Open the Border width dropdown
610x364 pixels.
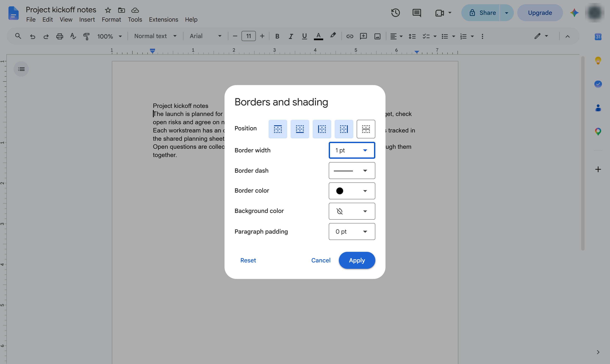tap(352, 150)
